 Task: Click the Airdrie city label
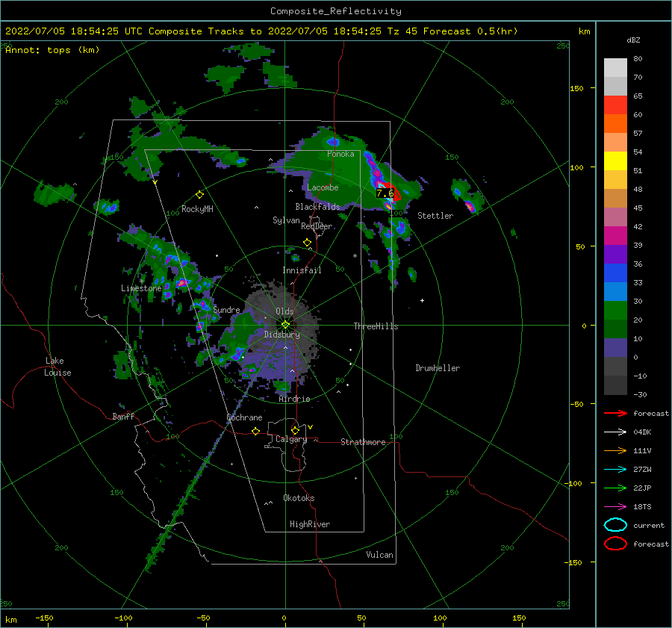(x=294, y=399)
